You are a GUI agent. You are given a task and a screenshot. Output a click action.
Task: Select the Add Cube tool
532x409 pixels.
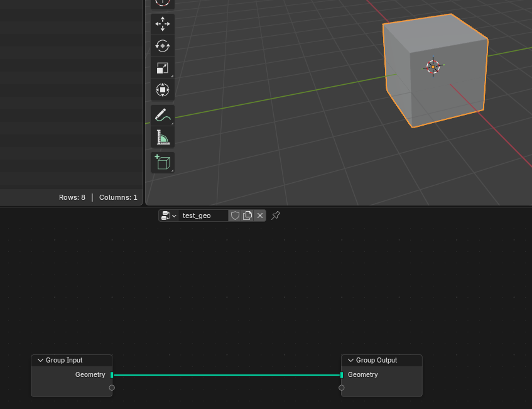(x=163, y=162)
